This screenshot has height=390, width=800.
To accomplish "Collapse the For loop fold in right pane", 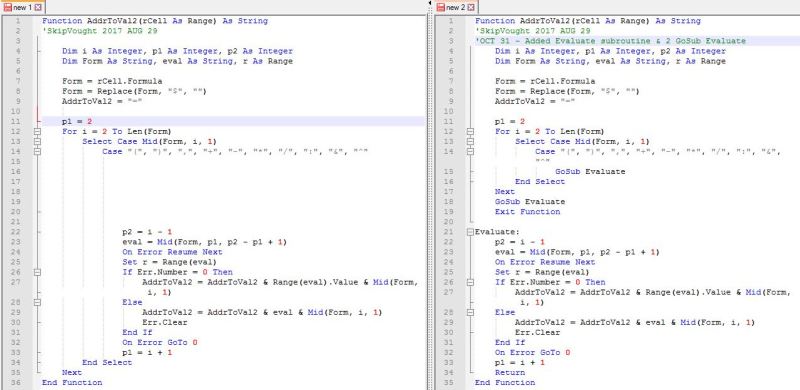I will pos(470,131).
